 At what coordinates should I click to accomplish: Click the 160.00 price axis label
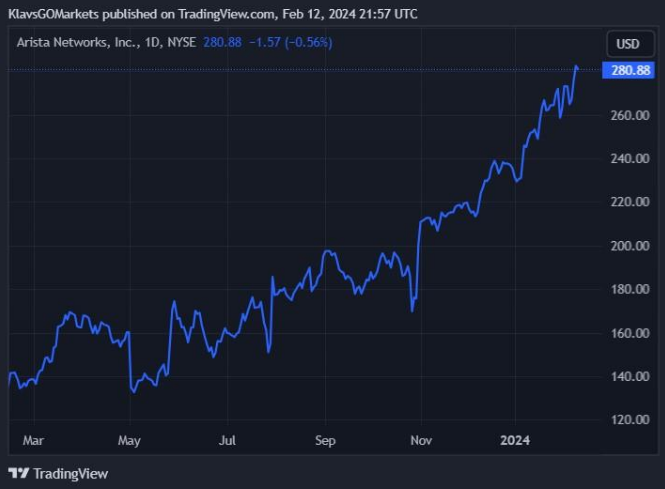[x=630, y=333]
